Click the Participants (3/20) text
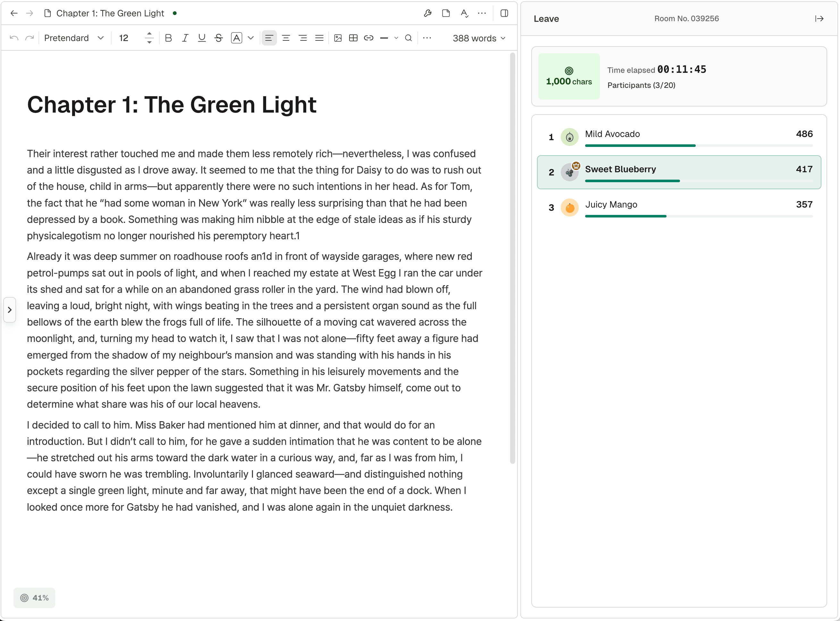 coord(641,85)
